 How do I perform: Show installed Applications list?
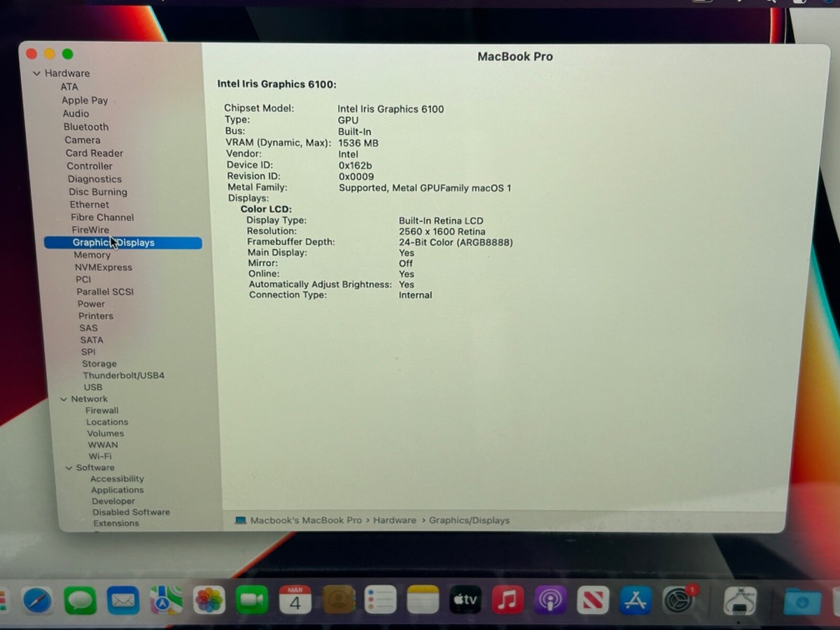[117, 490]
